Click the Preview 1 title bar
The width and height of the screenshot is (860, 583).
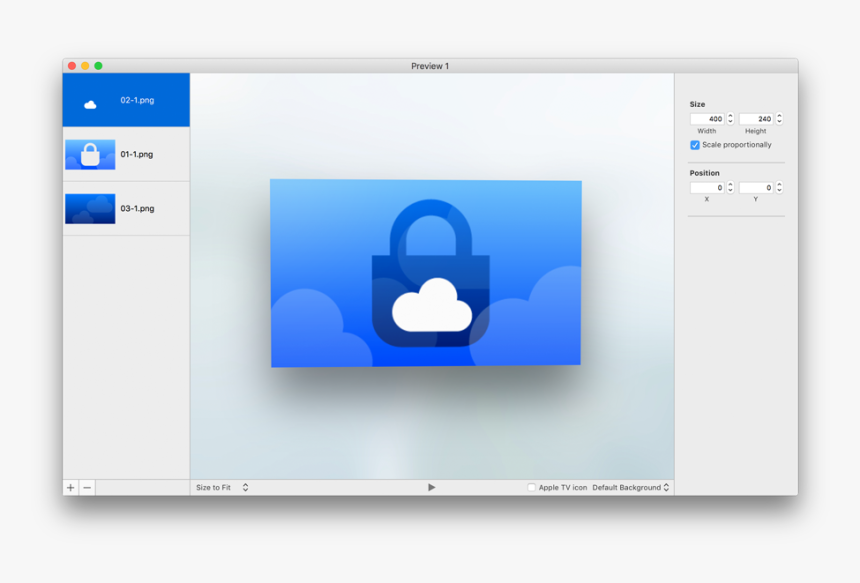[x=430, y=66]
